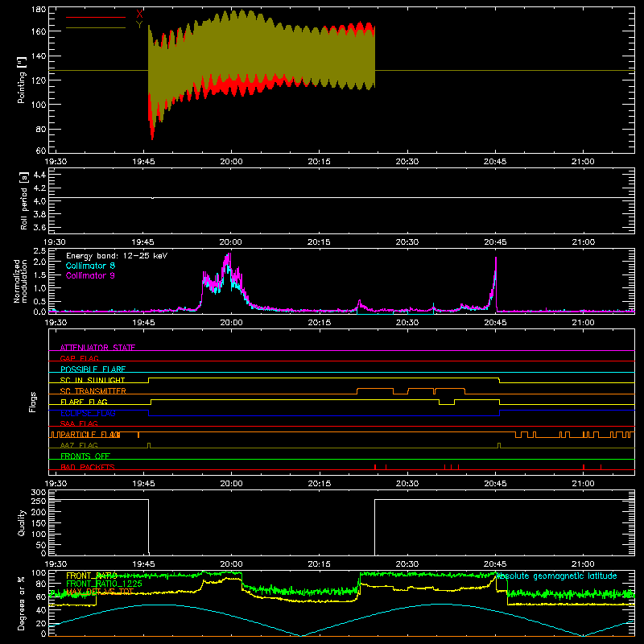Click the 180 tick on Pointing axis

39,9
